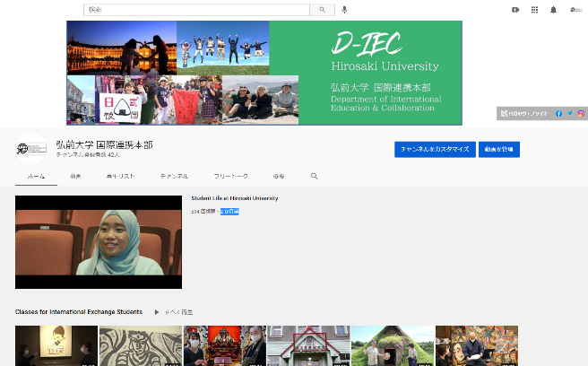Image resolution: width=588 pixels, height=366 pixels.
Task: Open thumbnail with cartoon face poster
Action: [56, 345]
